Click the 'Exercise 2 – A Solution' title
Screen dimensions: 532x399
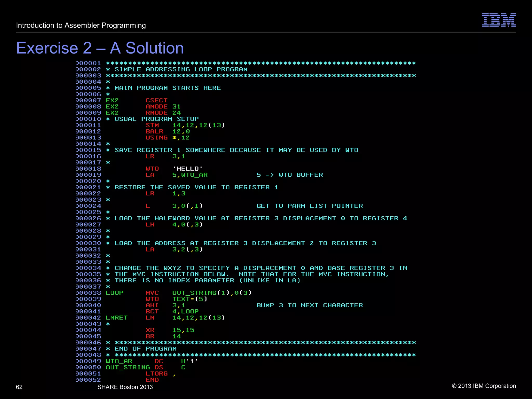point(100,48)
